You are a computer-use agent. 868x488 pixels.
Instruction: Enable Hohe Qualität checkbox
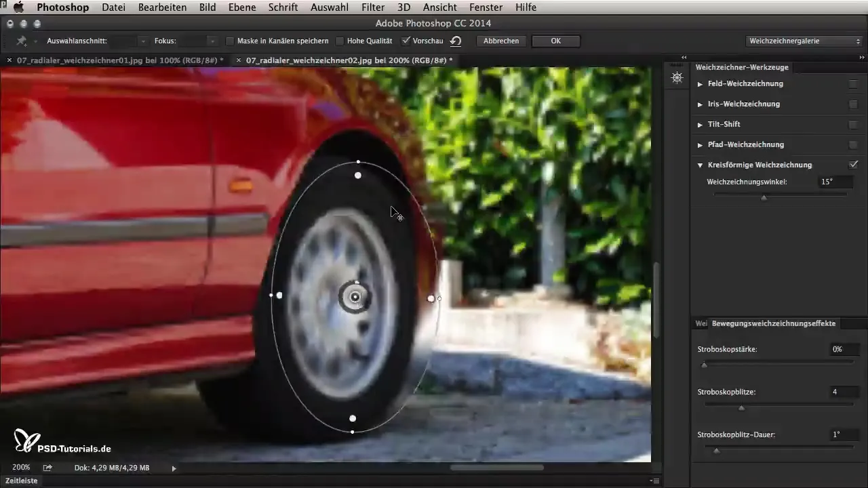pos(340,41)
